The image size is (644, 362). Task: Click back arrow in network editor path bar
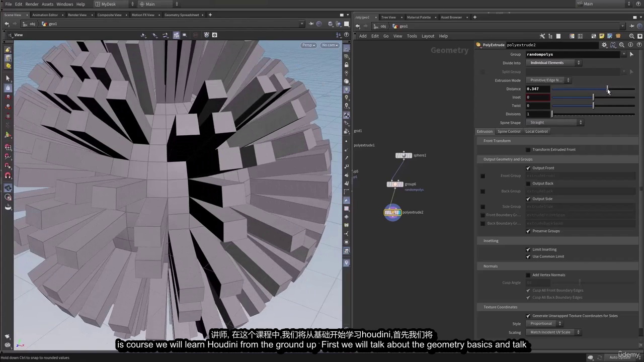point(358,26)
